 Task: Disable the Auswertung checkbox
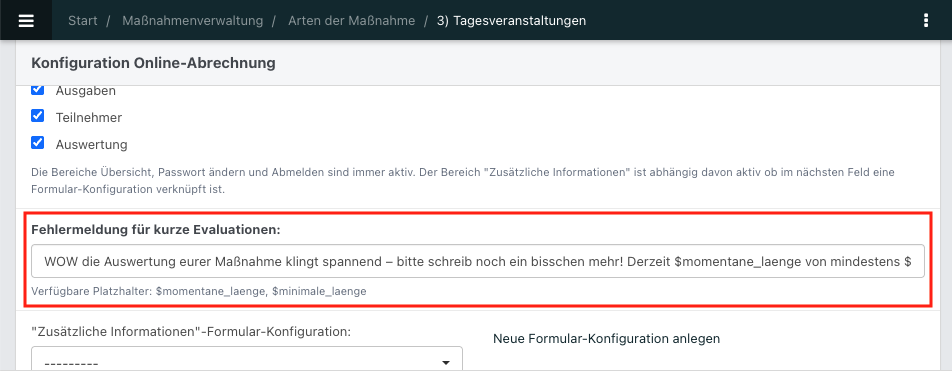point(38,143)
